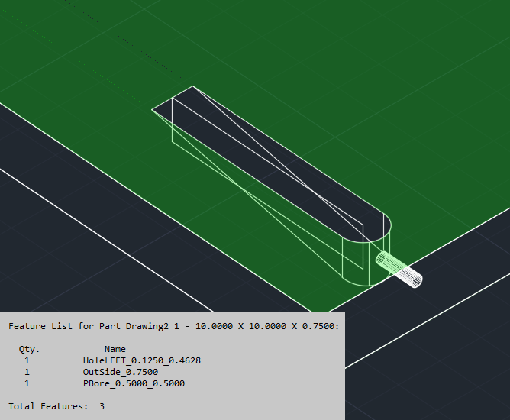Click the Qty. column heading
The image size is (510, 420).
coord(30,348)
